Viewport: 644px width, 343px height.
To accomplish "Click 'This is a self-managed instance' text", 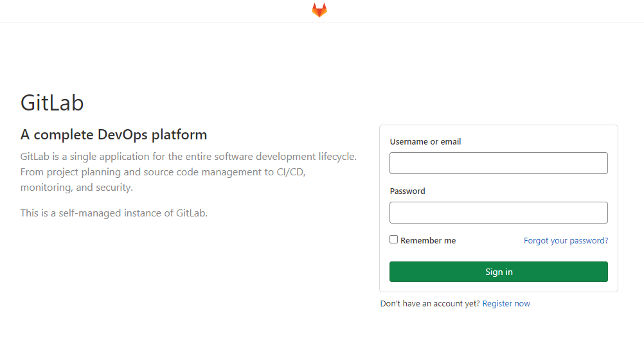I will pos(114,213).
